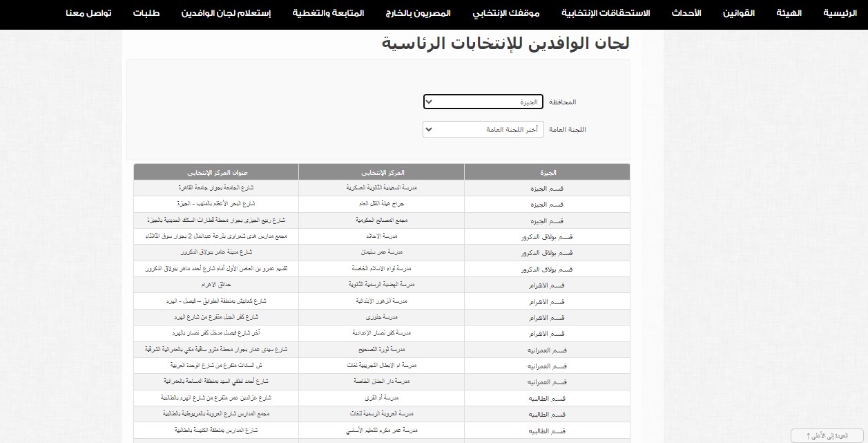Viewport: 868px width, 443px height.
Task: Click the المركز الإنتخابي column header
Action: (382, 172)
